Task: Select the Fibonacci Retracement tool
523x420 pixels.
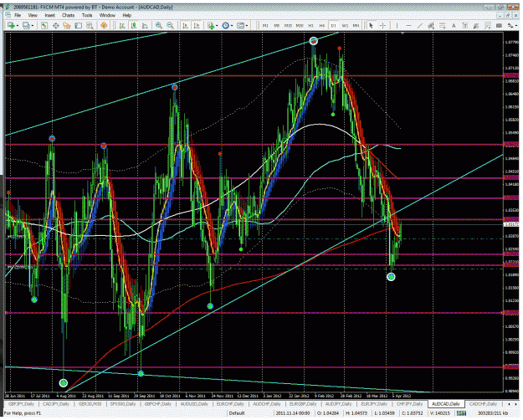Action: (x=443, y=26)
